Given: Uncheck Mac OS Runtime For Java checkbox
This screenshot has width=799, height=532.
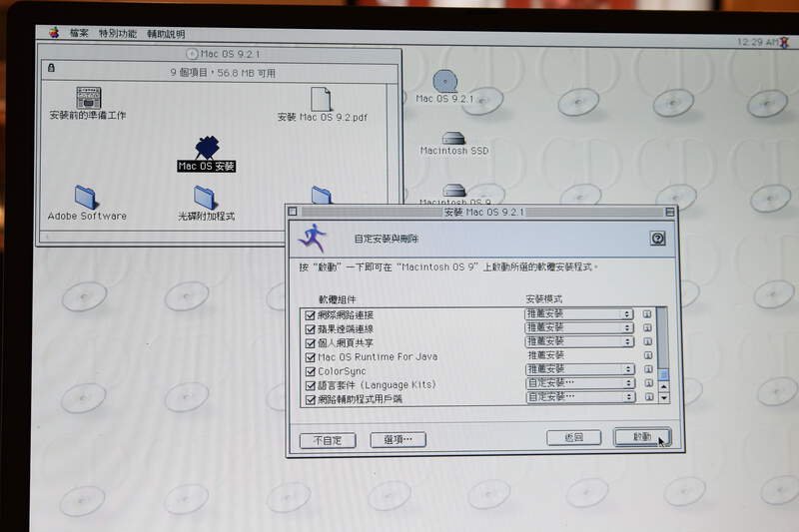Looking at the screenshot, I should pyautogui.click(x=310, y=357).
